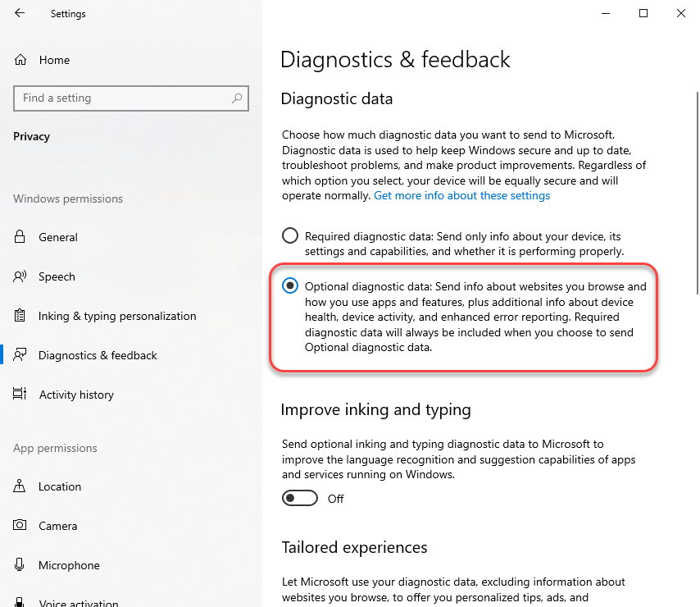The width and height of the screenshot is (700, 607).
Task: Click the back arrow in Settings header
Action: [20, 13]
